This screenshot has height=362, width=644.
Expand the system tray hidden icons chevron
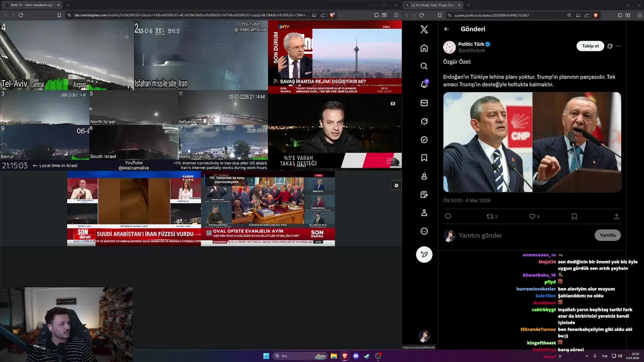(x=587, y=356)
